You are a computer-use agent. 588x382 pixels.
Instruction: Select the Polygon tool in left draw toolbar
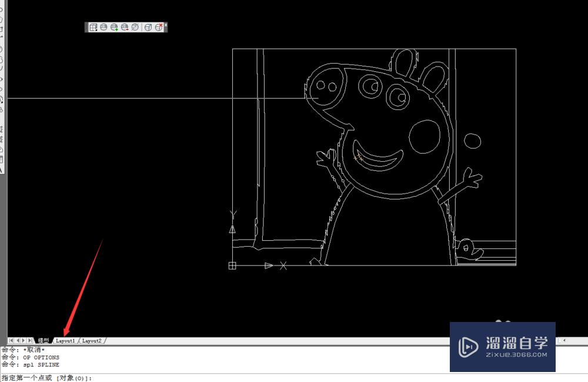(1, 19)
